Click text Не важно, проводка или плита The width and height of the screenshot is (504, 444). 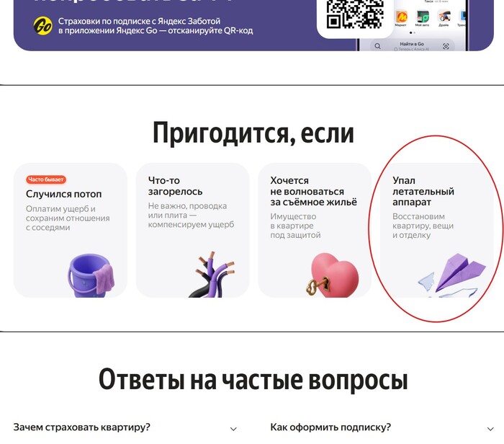(x=187, y=210)
